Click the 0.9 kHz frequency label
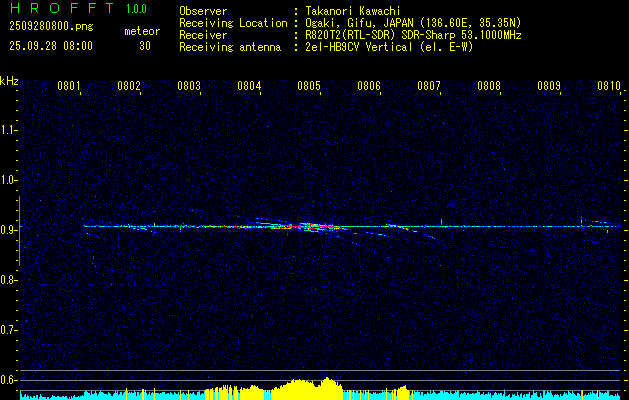The height and width of the screenshot is (400, 629). pyautogui.click(x=8, y=230)
